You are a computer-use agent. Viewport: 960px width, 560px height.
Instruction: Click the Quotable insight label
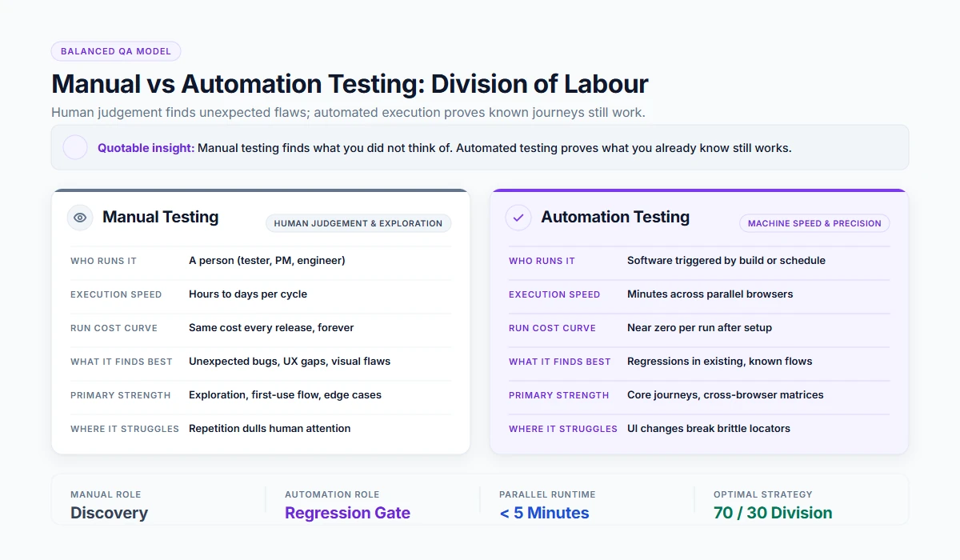click(x=146, y=148)
